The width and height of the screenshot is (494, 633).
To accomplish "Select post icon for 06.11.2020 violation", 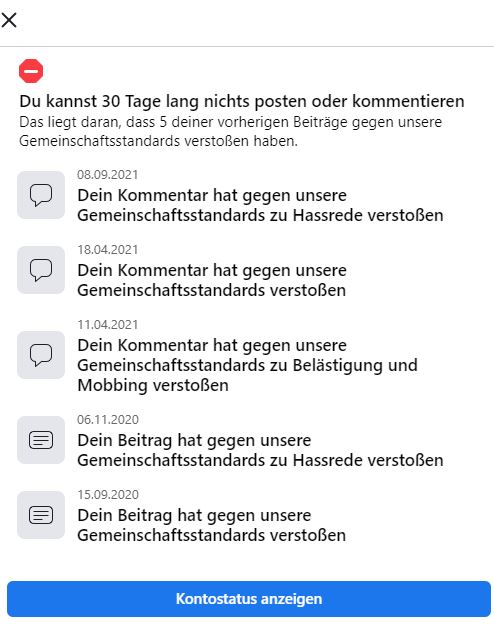I will pyautogui.click(x=41, y=440).
